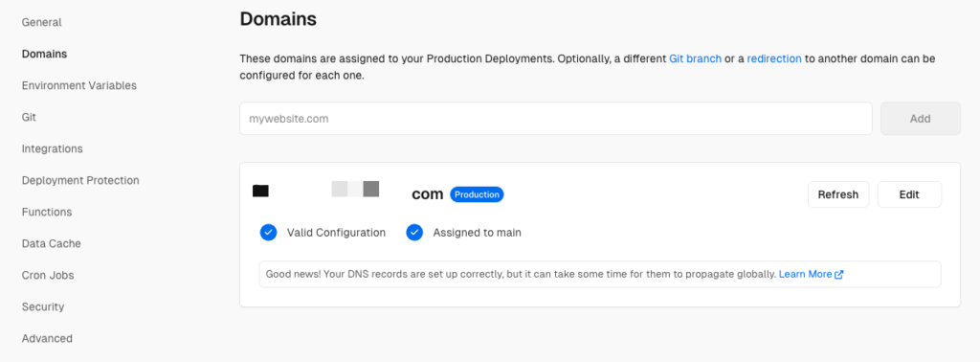Click the Add domain button
Viewport: 980px width, 362px height.
920,118
